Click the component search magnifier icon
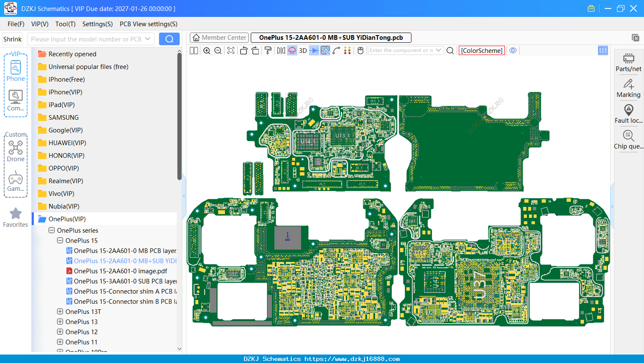The height and width of the screenshot is (363, 644). (450, 50)
